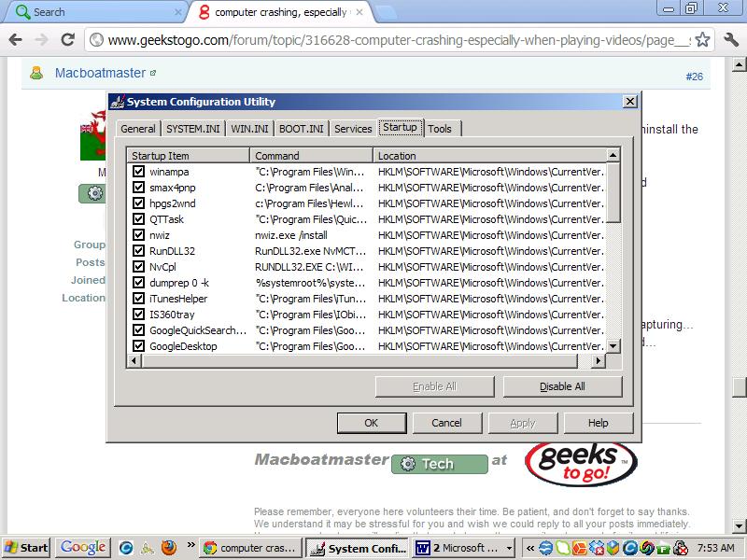
Task: Click the user icon next to Macboatmaster
Action: [36, 73]
